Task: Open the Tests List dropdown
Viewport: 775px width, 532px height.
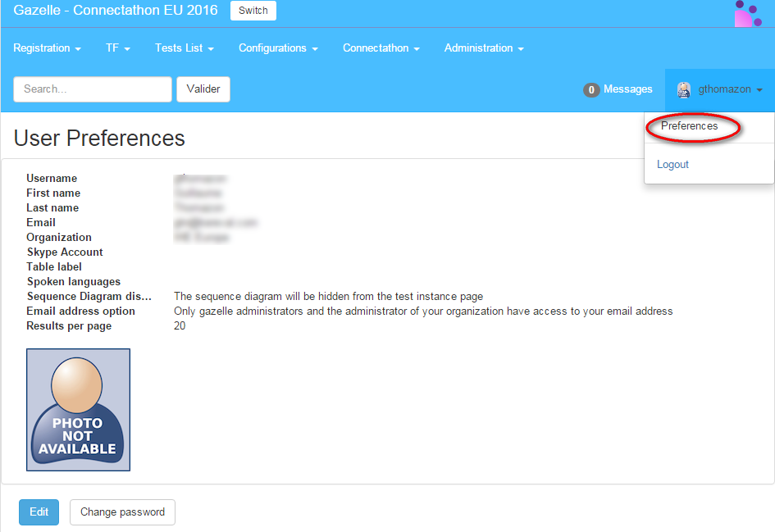Action: point(185,48)
